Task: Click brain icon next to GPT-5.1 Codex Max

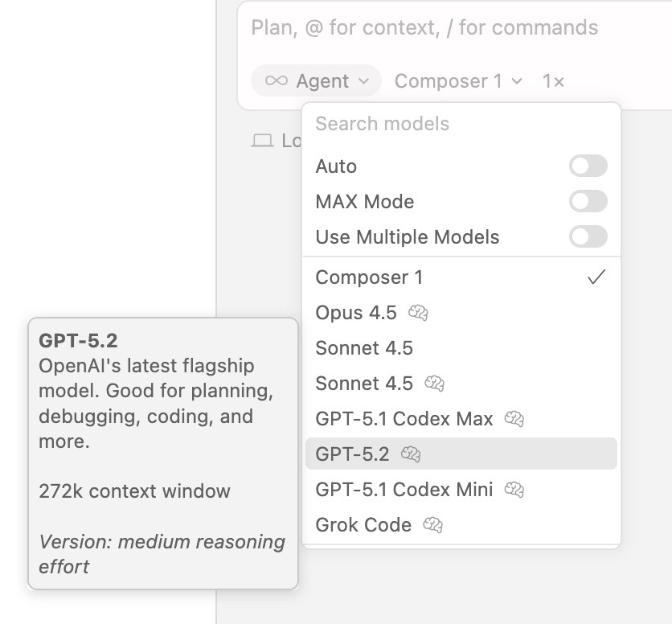Action: 514,419
